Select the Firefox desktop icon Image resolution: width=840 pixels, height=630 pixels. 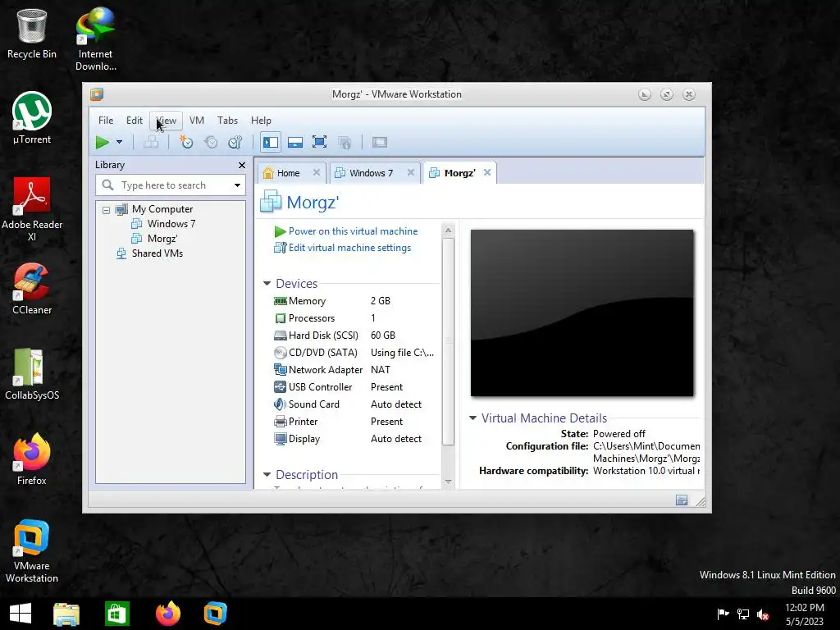pos(32,459)
